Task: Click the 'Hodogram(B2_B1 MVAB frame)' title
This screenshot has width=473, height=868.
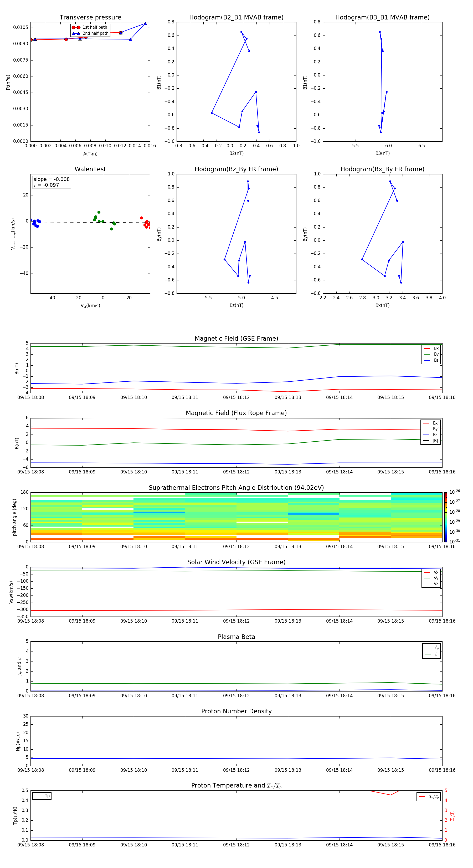Action: tap(236, 18)
